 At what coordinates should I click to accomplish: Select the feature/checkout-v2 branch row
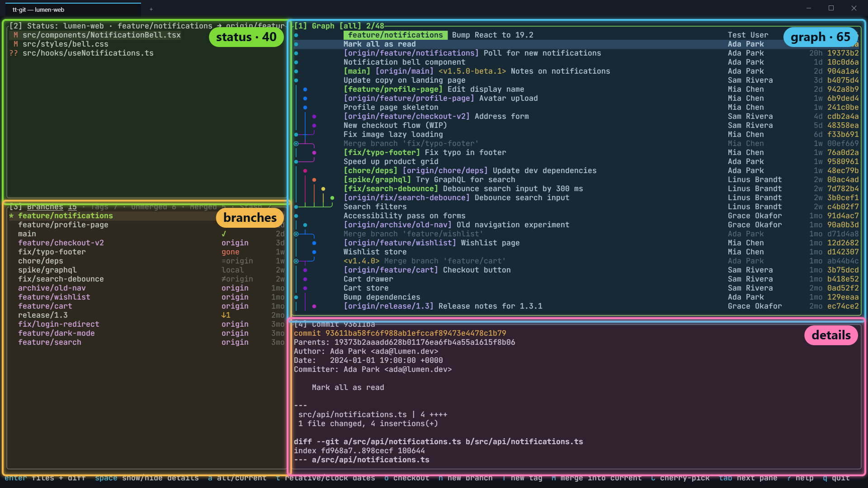[147, 243]
